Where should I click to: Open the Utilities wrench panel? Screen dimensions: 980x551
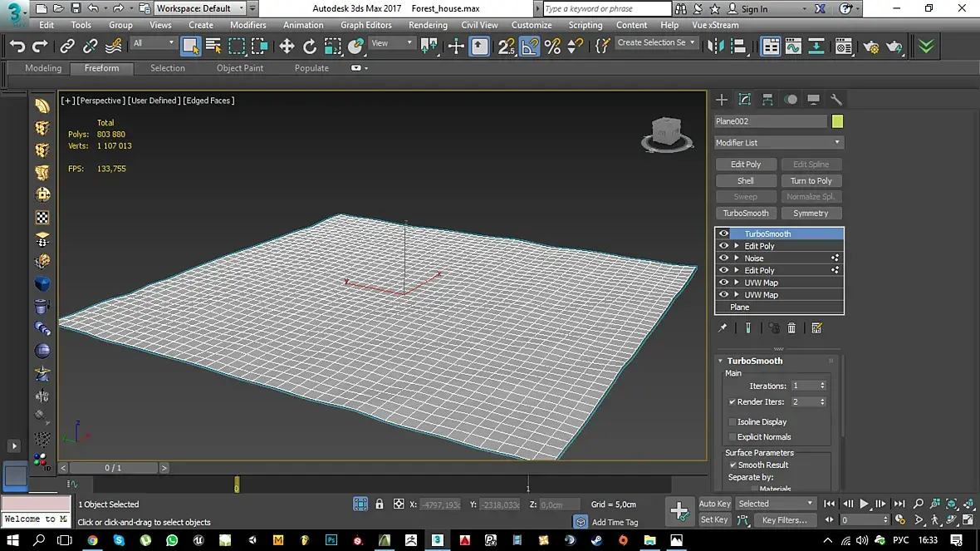pyautogui.click(x=836, y=100)
